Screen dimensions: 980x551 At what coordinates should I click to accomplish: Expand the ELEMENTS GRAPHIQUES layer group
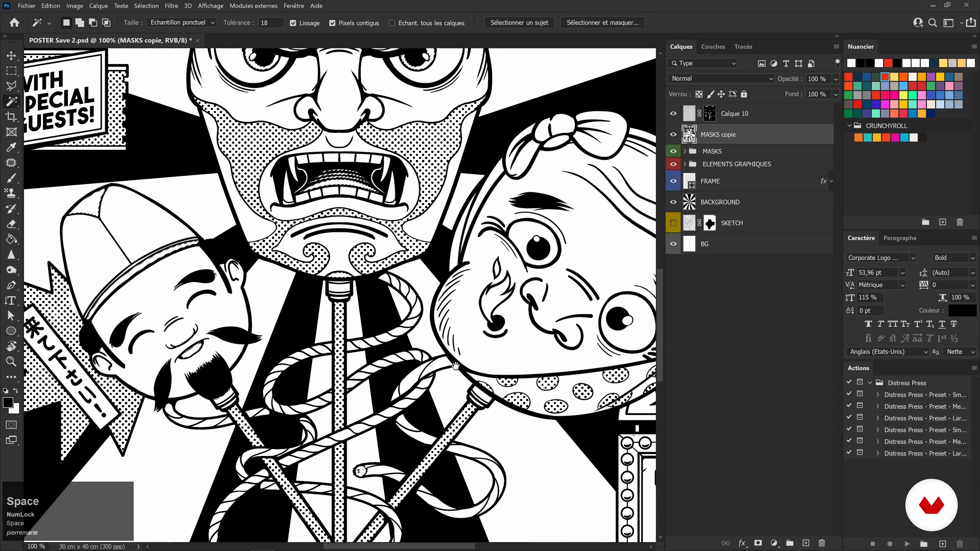coord(685,164)
